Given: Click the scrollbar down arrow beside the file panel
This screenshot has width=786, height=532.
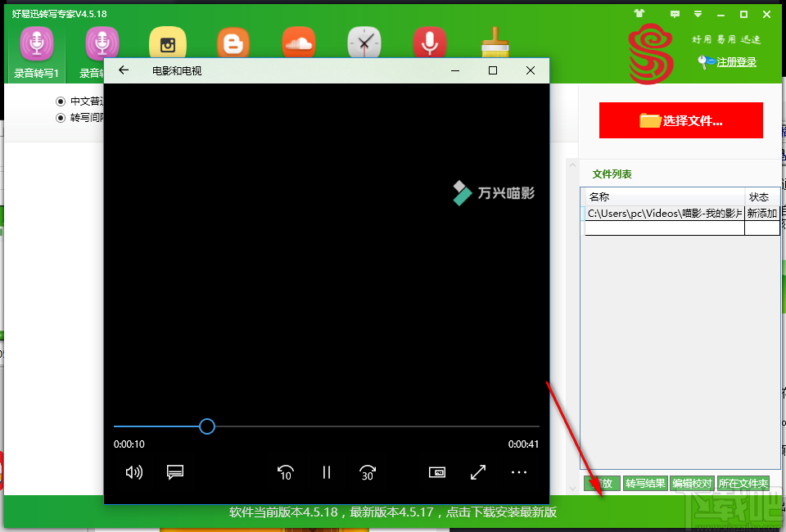Looking at the screenshot, I should (x=572, y=488).
